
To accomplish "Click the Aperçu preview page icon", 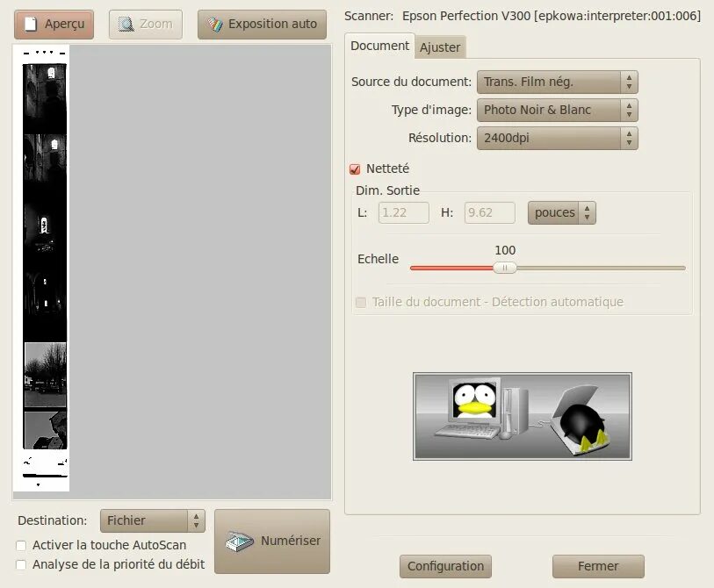I will (31, 24).
